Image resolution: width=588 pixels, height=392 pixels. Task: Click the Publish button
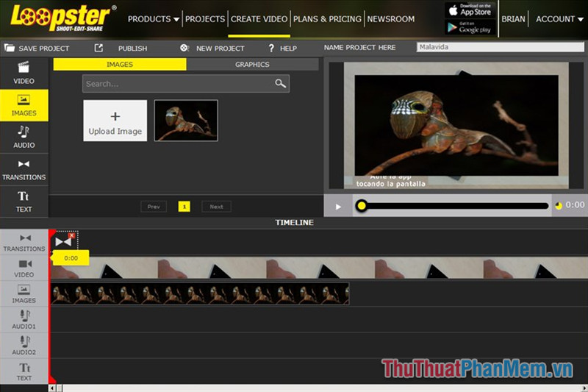point(121,48)
